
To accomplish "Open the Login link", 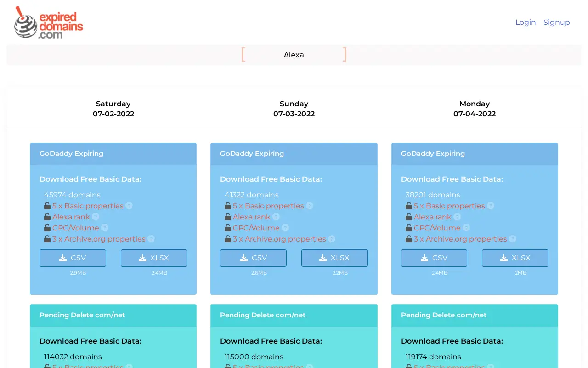I will (526, 22).
